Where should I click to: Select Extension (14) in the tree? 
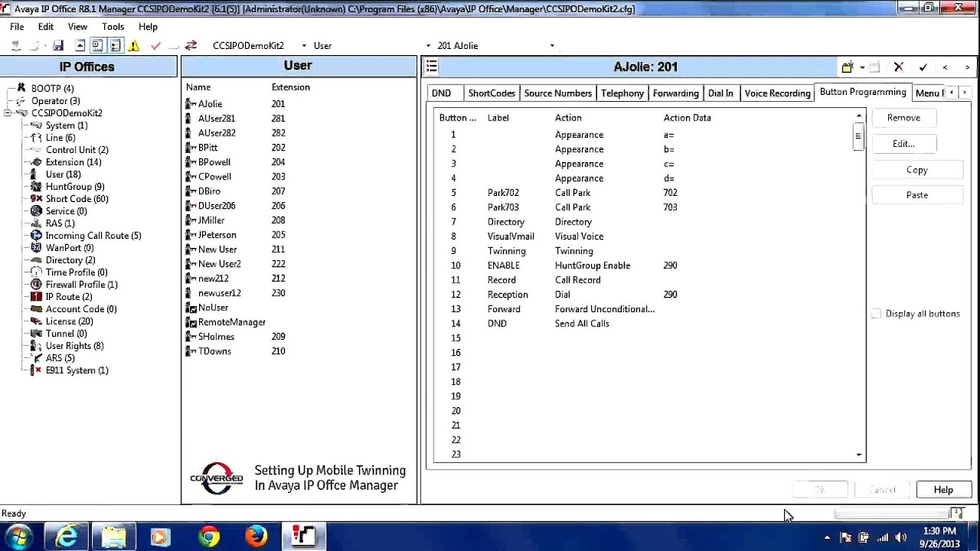click(x=73, y=162)
